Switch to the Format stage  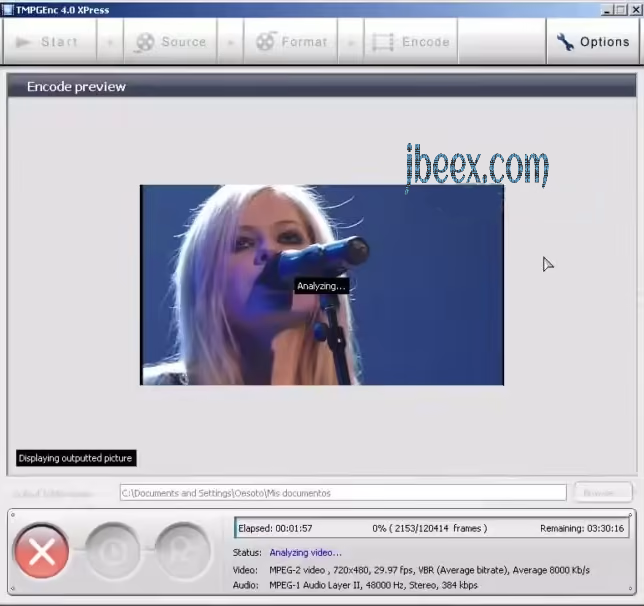pyautogui.click(x=291, y=41)
